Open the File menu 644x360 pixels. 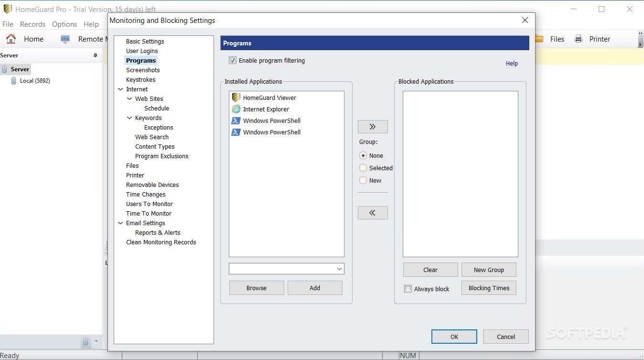[x=8, y=24]
